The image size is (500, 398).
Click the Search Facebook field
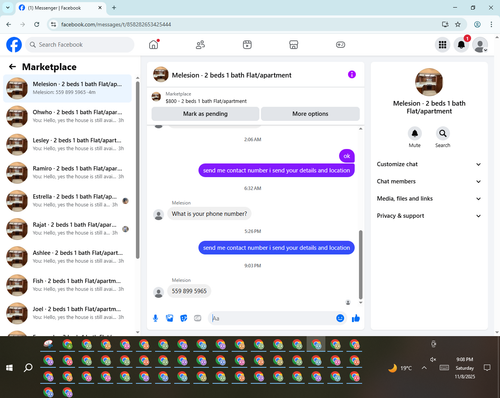(80, 45)
